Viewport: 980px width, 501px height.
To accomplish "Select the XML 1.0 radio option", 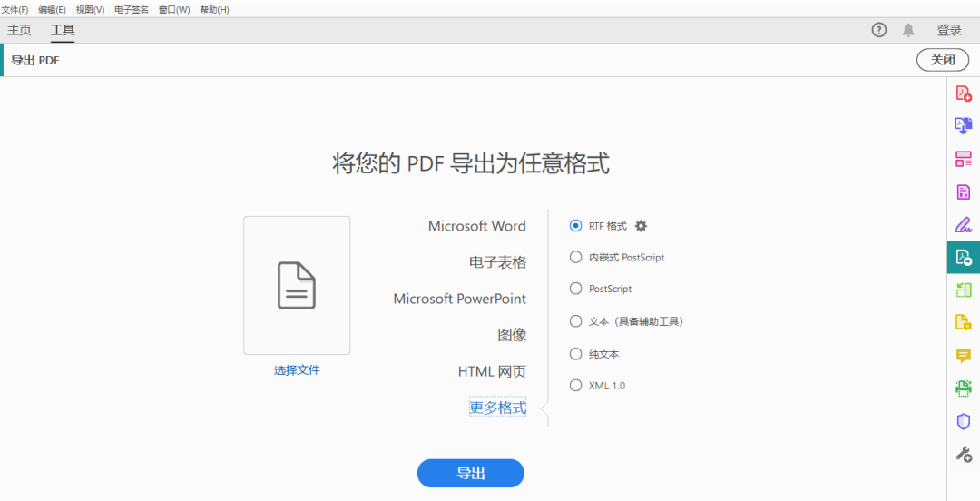I will pos(575,386).
